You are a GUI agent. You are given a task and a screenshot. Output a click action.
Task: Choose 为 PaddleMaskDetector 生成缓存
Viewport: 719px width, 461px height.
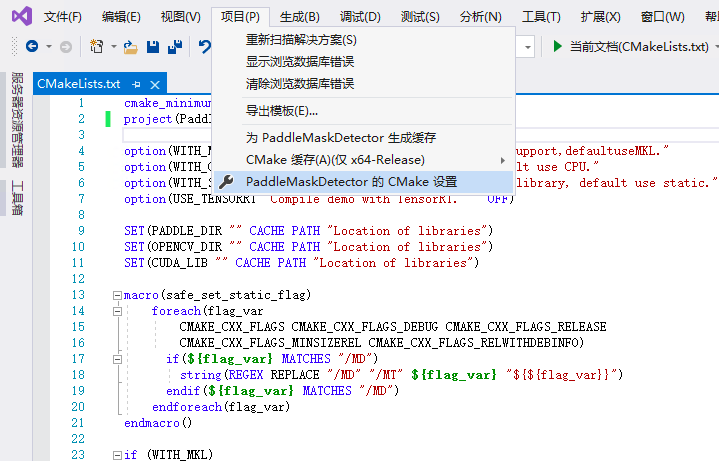point(364,138)
